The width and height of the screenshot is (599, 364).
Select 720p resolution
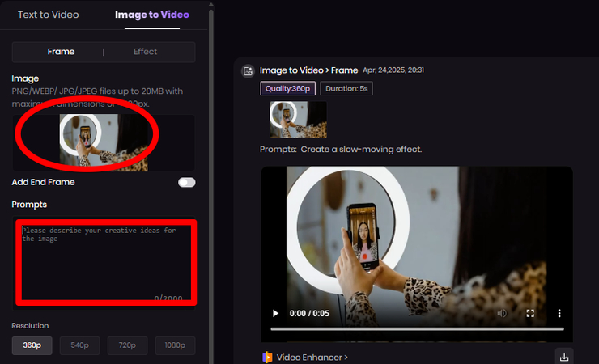[x=127, y=345]
